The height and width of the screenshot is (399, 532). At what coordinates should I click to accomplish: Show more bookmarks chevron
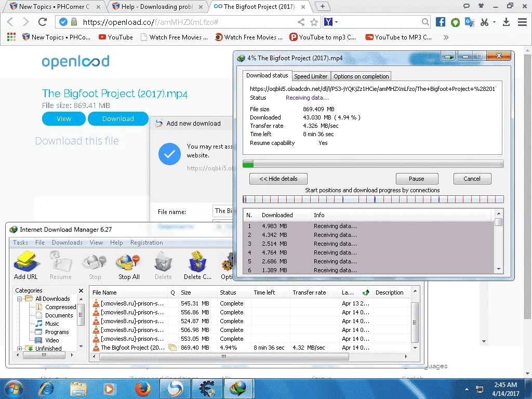[446, 37]
